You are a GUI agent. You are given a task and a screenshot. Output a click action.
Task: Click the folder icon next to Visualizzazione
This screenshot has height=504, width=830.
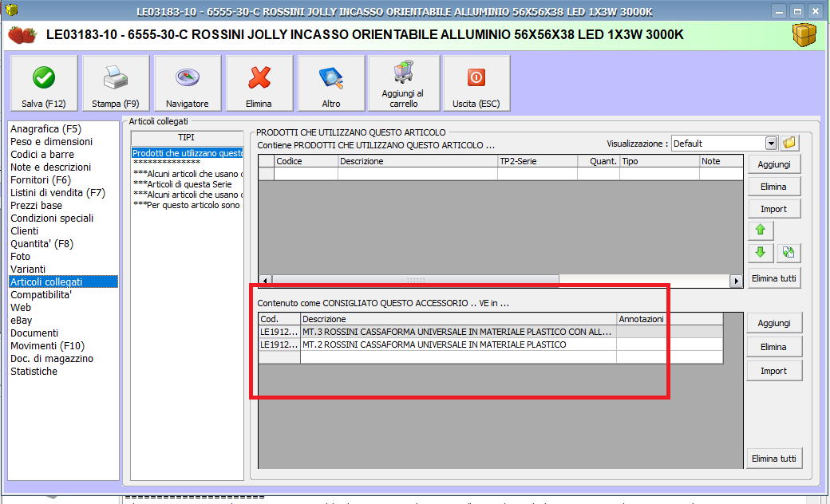[789, 143]
